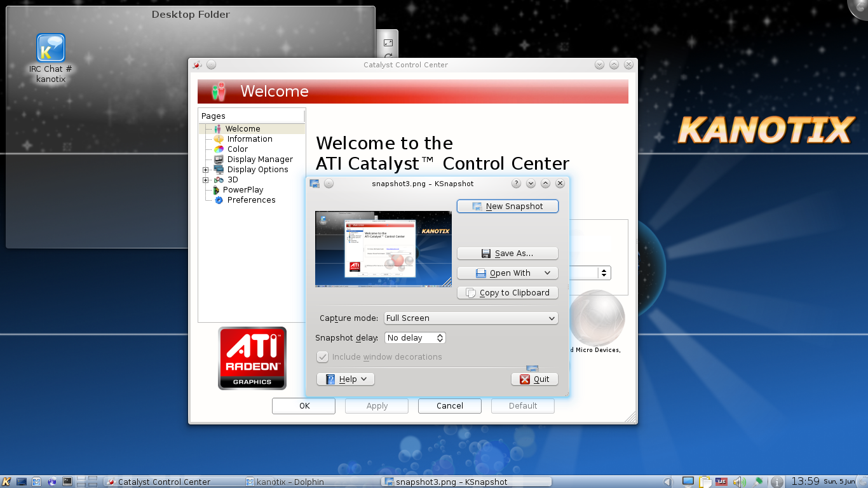The image size is (868, 488).
Task: Click the KSnapshot window menu icon
Action: click(x=315, y=184)
